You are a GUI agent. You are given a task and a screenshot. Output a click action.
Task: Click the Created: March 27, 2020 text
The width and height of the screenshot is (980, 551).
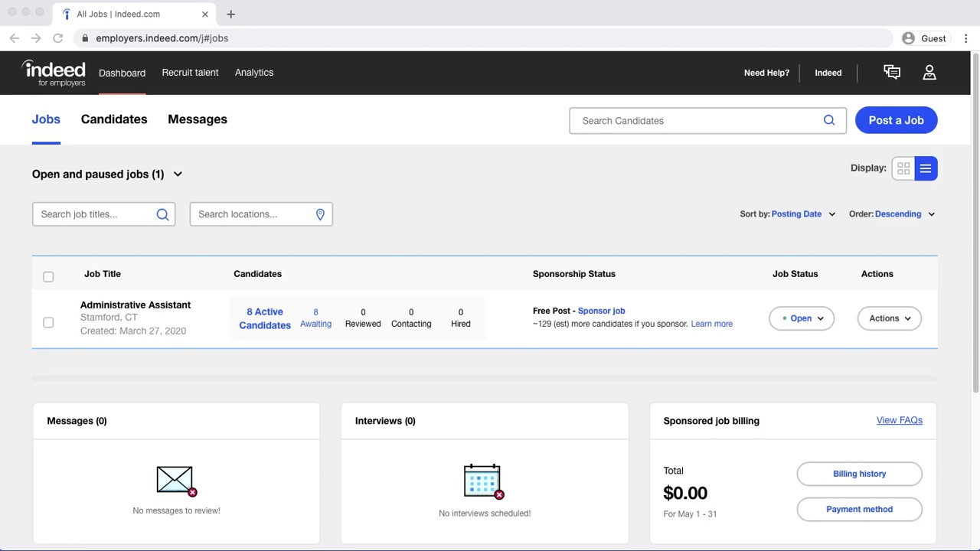(133, 331)
